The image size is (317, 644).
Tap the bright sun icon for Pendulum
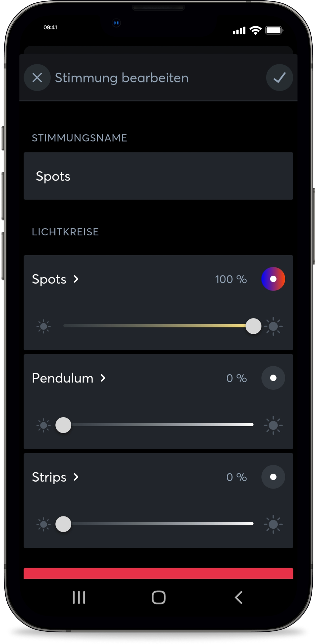click(x=273, y=425)
